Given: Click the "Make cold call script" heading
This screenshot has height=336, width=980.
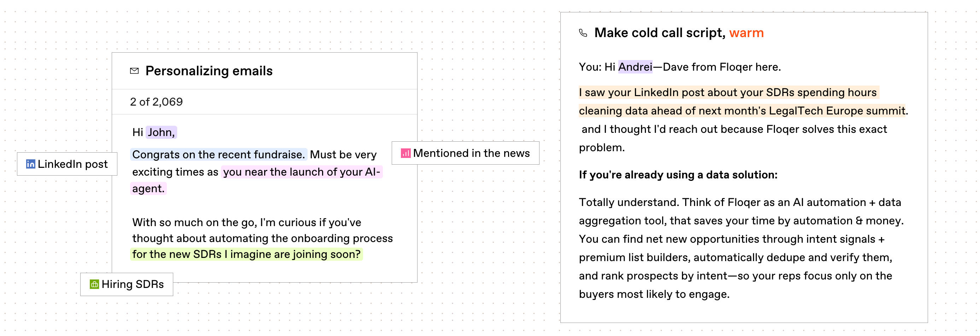Looking at the screenshot, I should pyautogui.click(x=660, y=33).
